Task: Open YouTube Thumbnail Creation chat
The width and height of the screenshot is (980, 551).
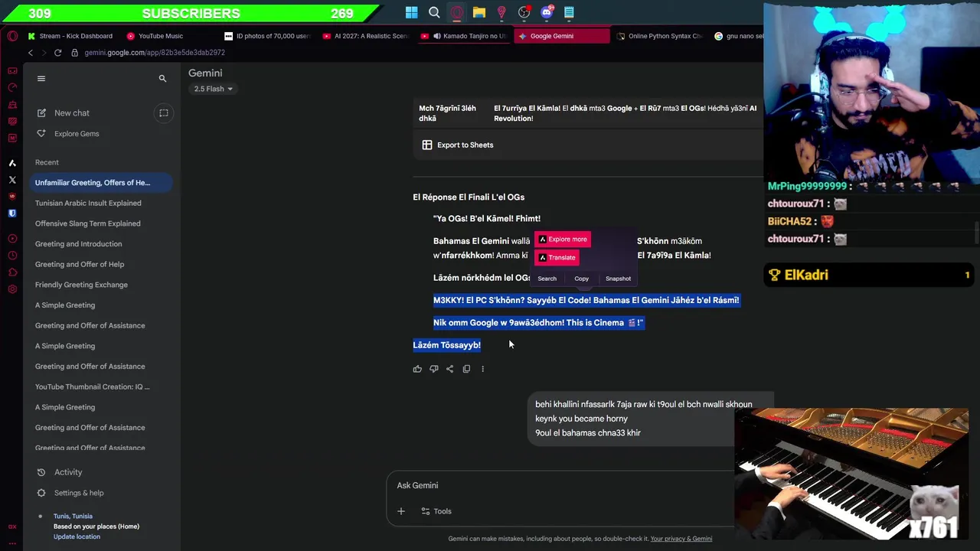Action: click(93, 386)
